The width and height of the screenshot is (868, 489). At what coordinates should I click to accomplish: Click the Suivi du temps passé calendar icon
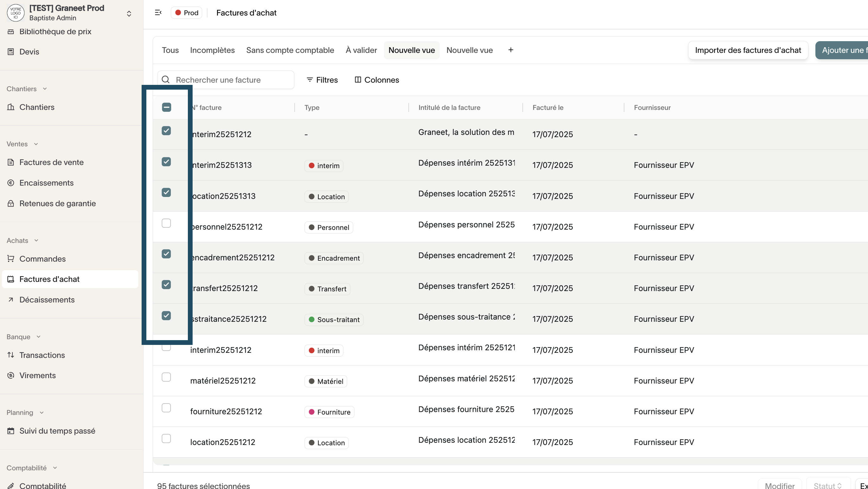(11, 431)
